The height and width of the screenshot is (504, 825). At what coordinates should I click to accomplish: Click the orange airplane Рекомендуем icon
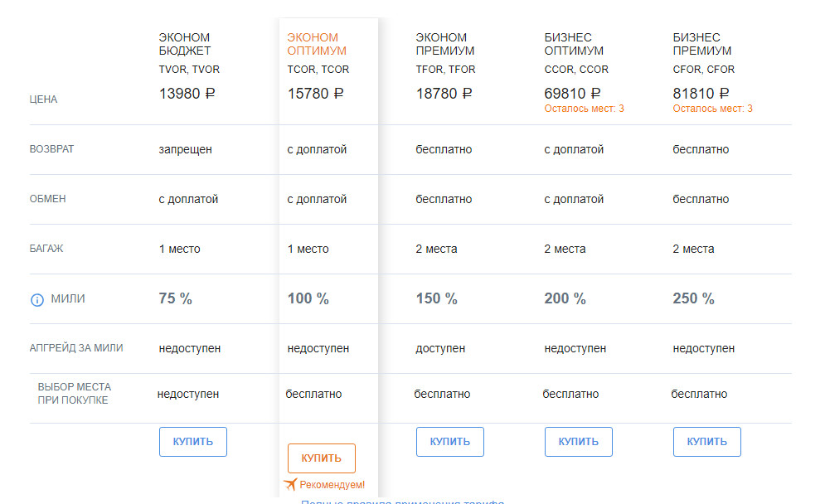pos(289,484)
